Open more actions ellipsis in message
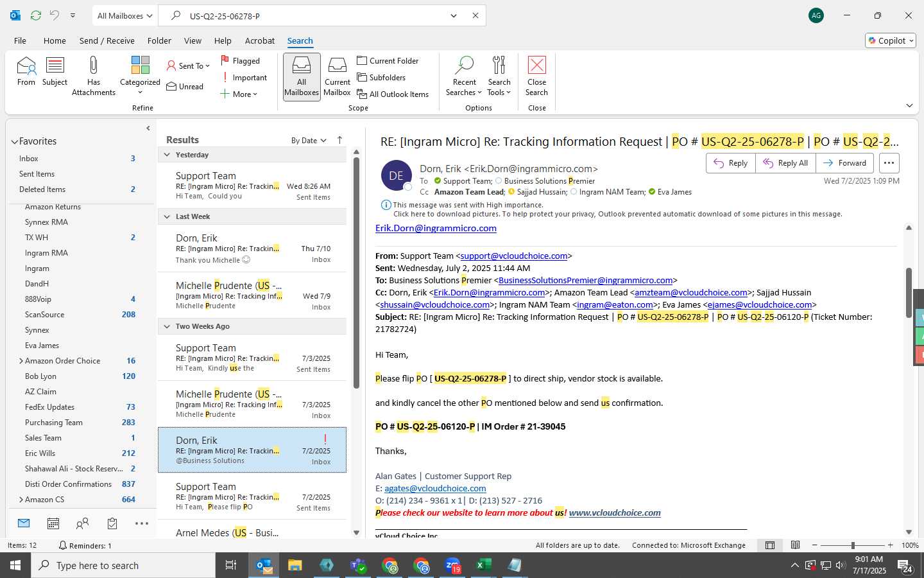This screenshot has height=578, width=924. click(x=889, y=163)
